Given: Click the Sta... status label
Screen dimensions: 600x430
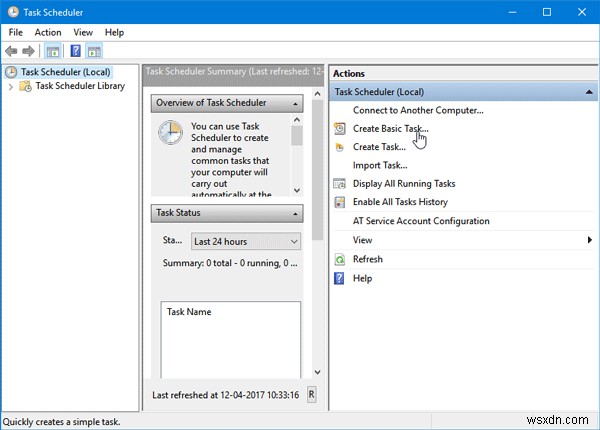Looking at the screenshot, I should point(172,240).
